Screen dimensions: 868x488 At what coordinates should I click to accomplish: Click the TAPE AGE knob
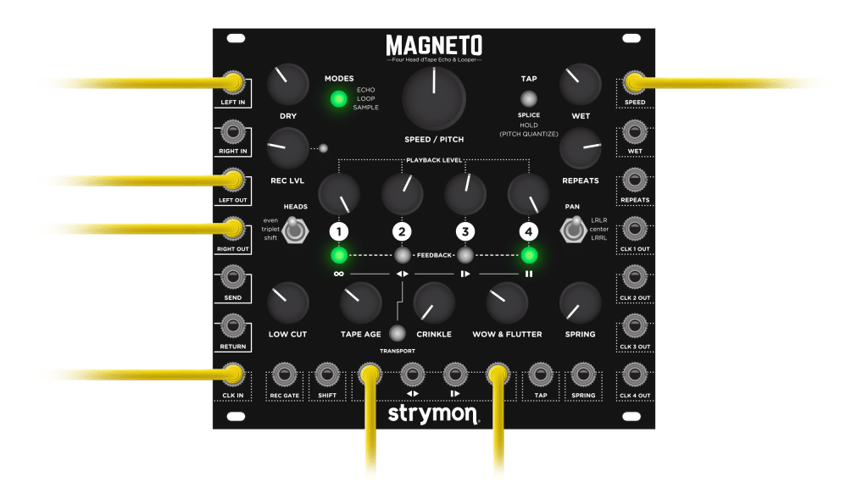[x=361, y=303]
